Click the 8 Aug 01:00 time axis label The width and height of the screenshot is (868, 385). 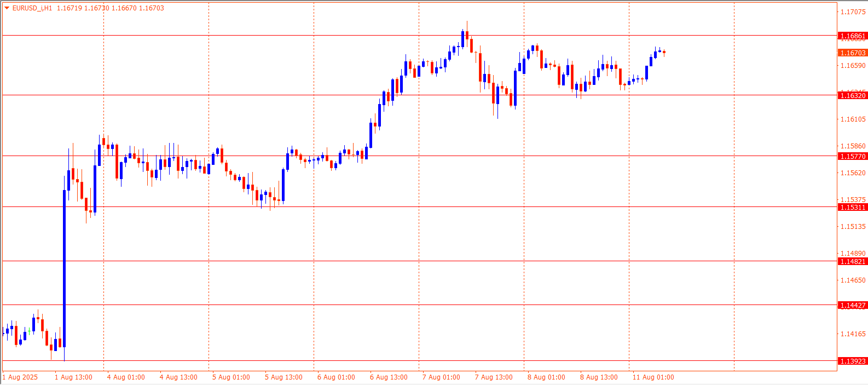click(x=546, y=377)
